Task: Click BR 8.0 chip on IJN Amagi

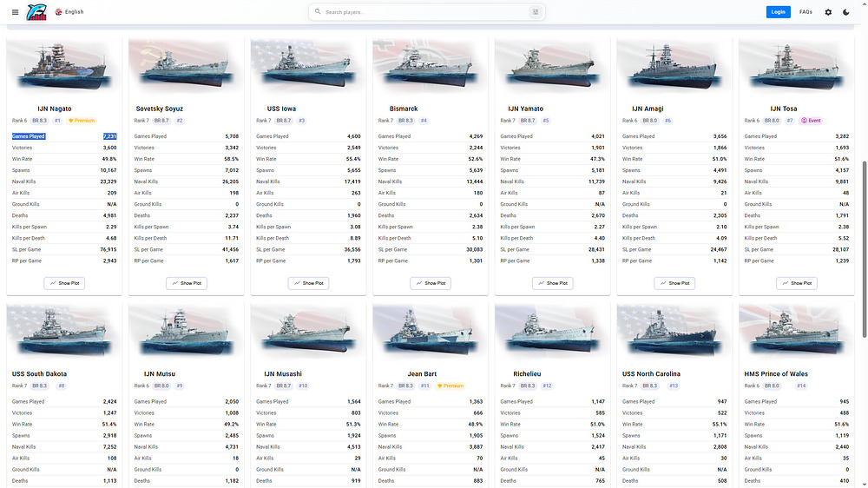Action: point(650,120)
